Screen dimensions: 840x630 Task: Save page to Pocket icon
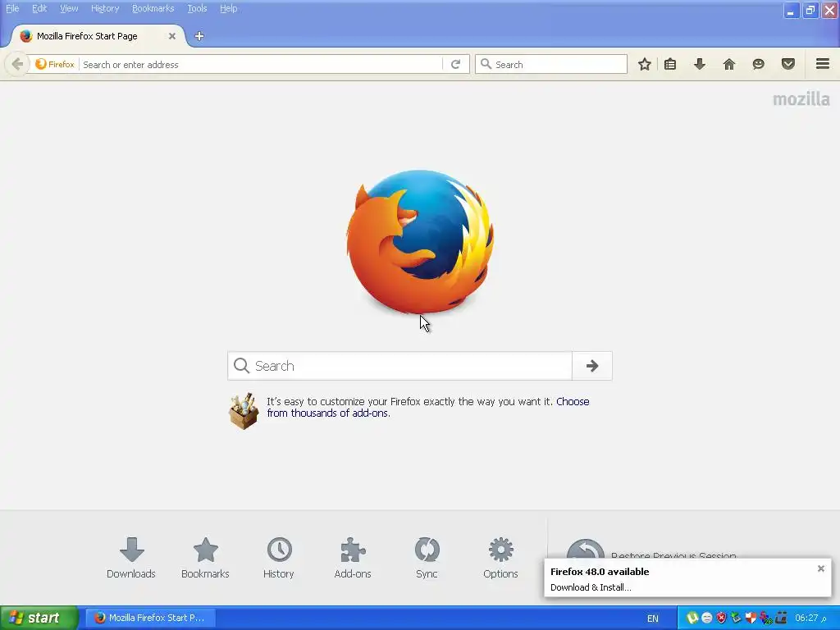pos(788,64)
